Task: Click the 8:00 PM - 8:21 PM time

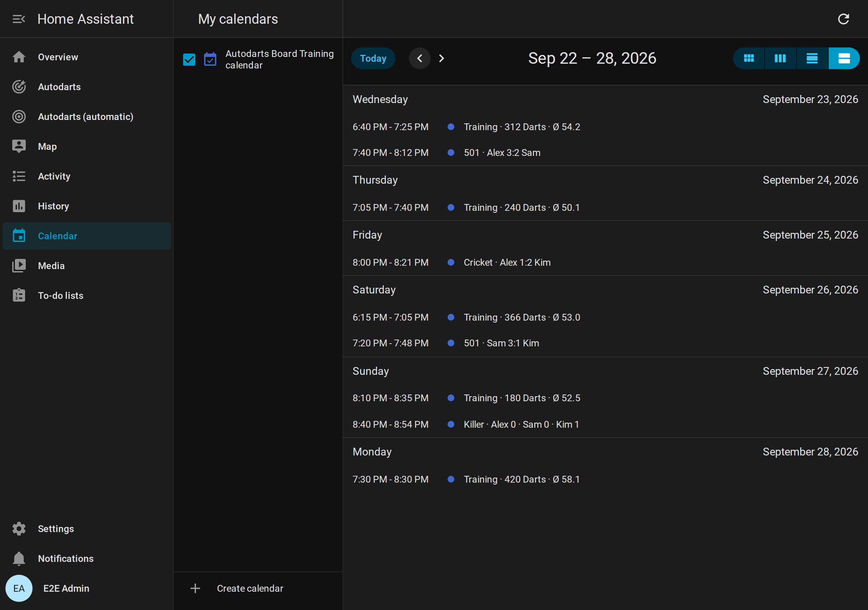Action: 391,262
